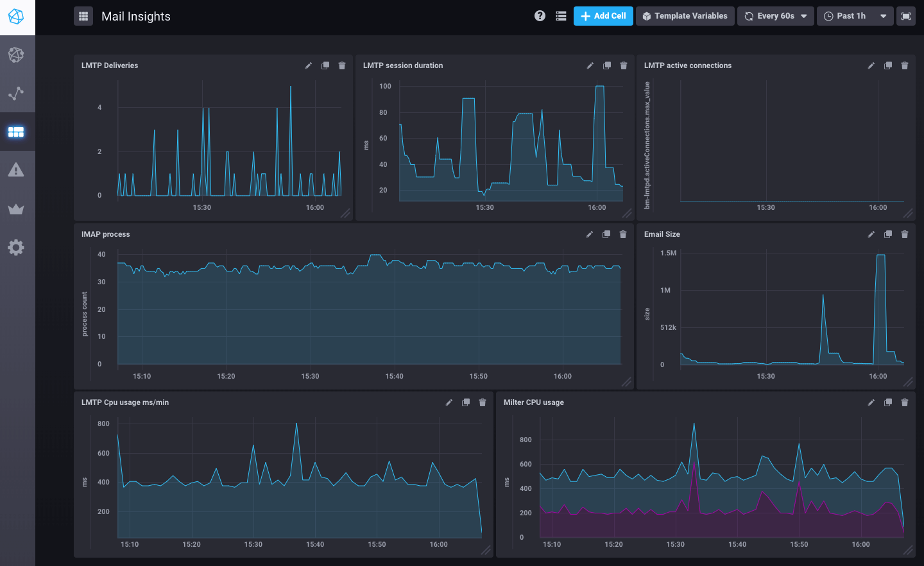Toggle the annotations list icon in header
This screenshot has width=924, height=566.
click(561, 16)
